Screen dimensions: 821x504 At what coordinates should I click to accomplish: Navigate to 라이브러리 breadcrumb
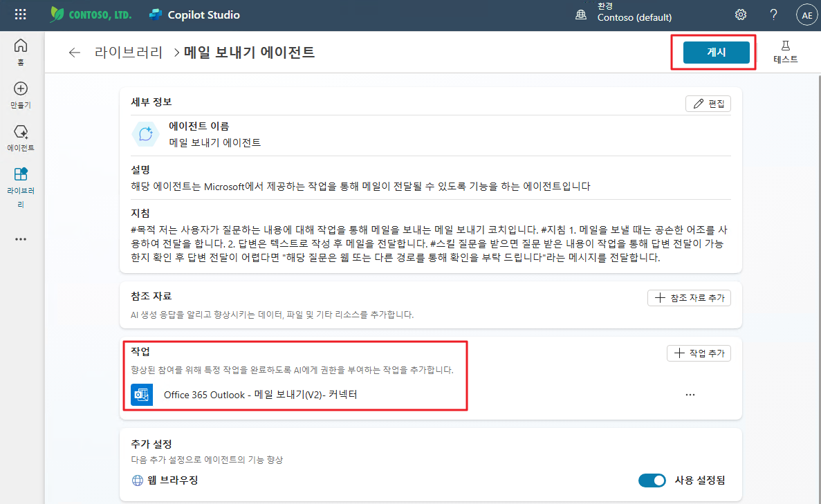pyautogui.click(x=129, y=53)
